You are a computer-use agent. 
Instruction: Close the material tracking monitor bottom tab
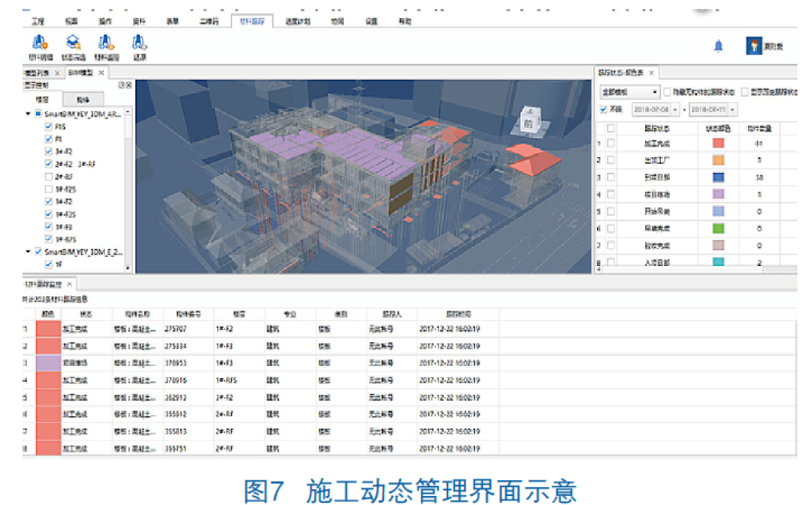69,284
